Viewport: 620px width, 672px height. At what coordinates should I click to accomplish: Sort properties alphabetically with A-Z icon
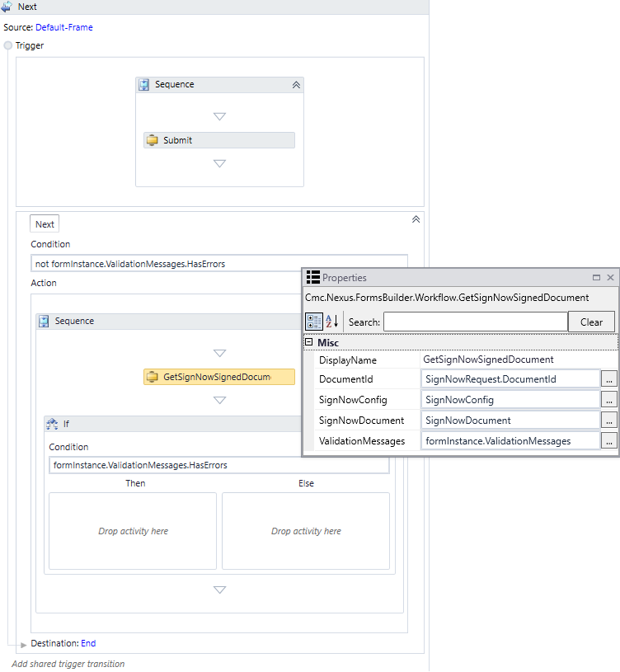point(332,322)
